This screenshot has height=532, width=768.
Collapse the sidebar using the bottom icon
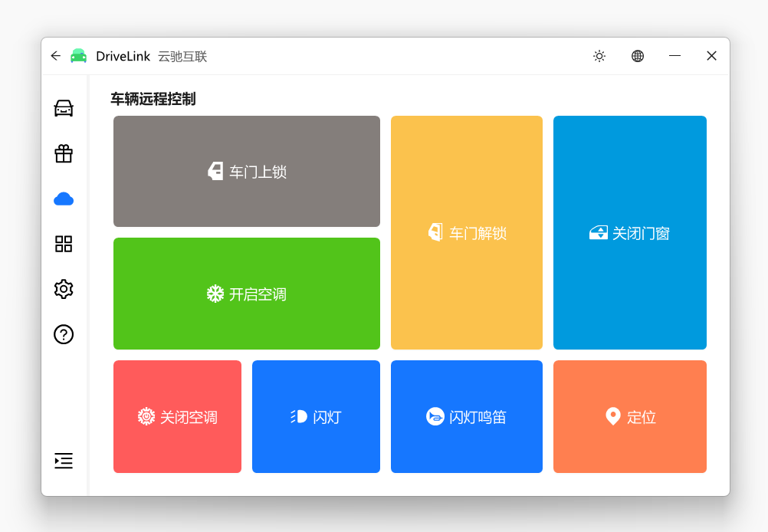coord(64,461)
